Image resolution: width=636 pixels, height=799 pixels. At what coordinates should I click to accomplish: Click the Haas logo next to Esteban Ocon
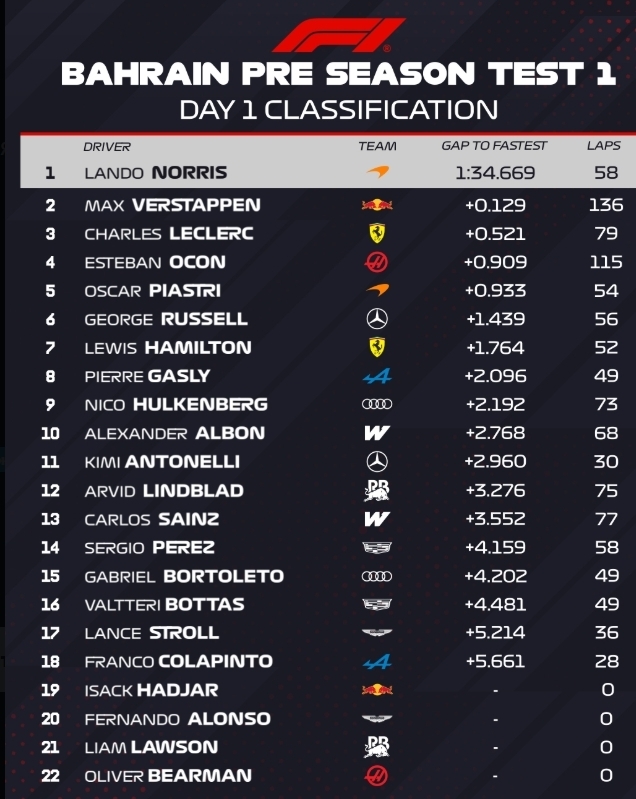click(x=377, y=262)
